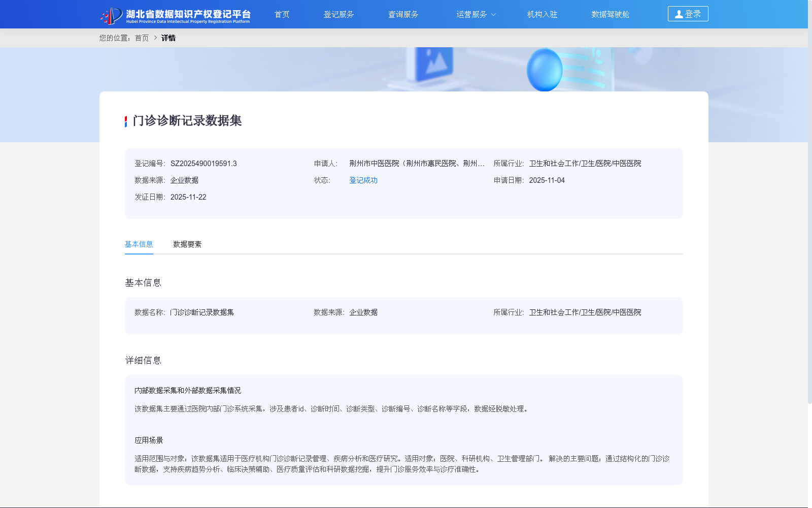Viewport: 812px width, 508px height.
Task: Click the 内部数据采集和外部数据采集情况 heading
Action: click(x=188, y=391)
